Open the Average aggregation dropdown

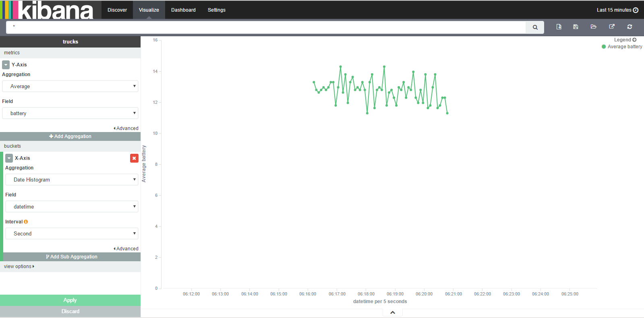coord(70,86)
